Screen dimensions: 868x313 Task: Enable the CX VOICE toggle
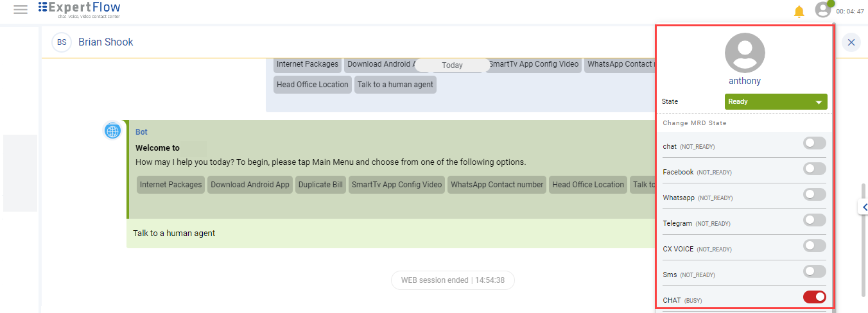tap(814, 246)
